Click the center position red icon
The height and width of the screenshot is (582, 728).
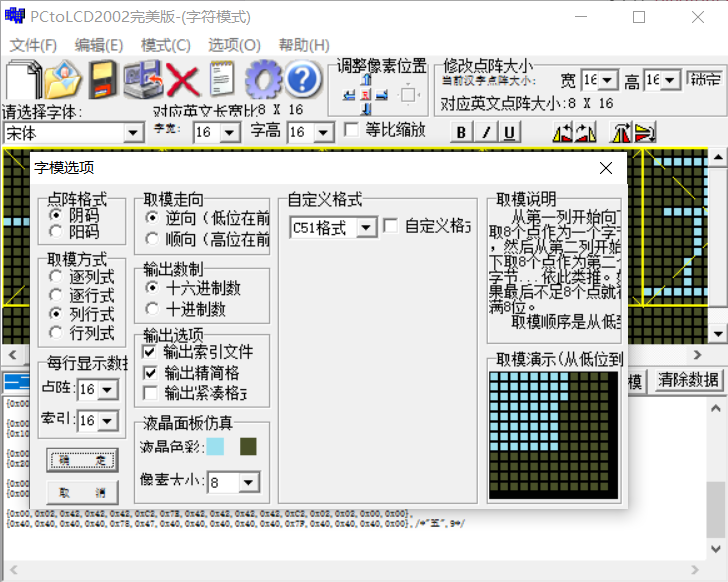click(x=366, y=96)
